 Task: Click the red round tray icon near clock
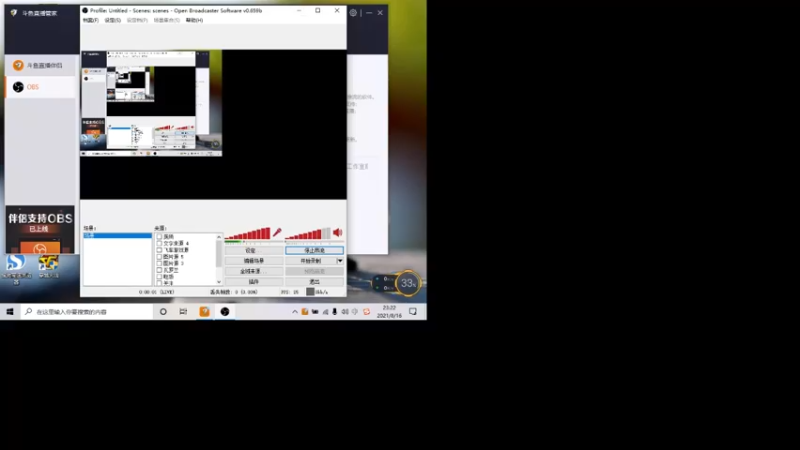366,312
